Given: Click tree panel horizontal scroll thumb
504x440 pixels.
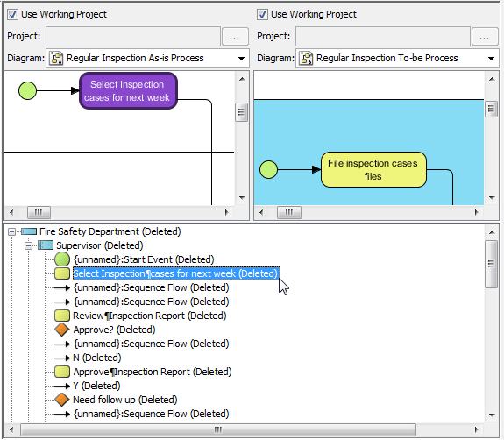Looking at the screenshot, I should (x=218, y=430).
